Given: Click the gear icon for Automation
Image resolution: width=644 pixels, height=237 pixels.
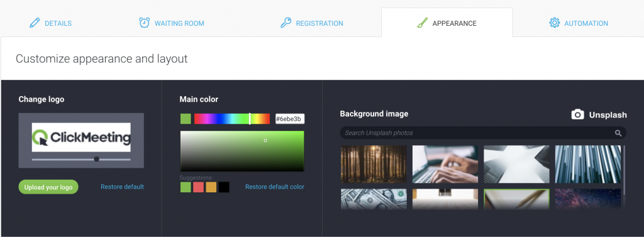Looking at the screenshot, I should click(555, 23).
